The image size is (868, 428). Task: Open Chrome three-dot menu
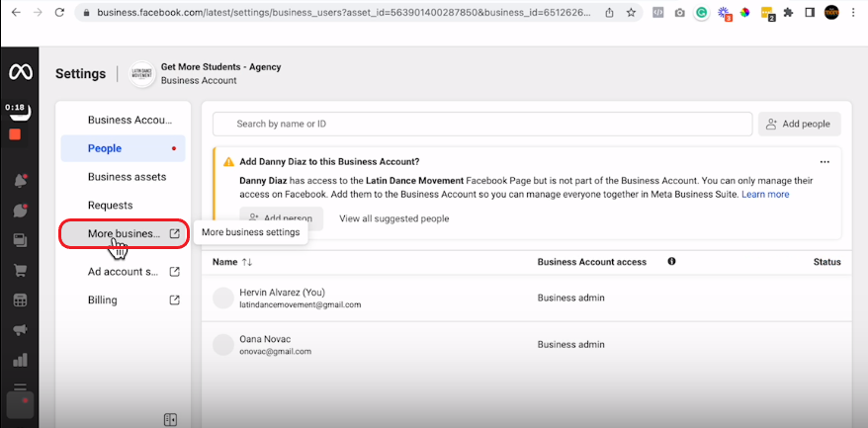coord(853,12)
